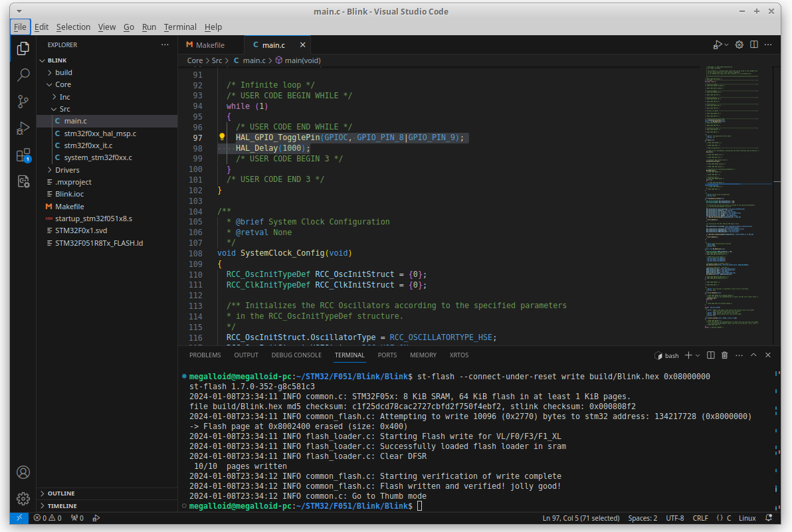This screenshot has width=792, height=532.
Task: Open the Accounts icon in activity bar
Action: (23, 472)
